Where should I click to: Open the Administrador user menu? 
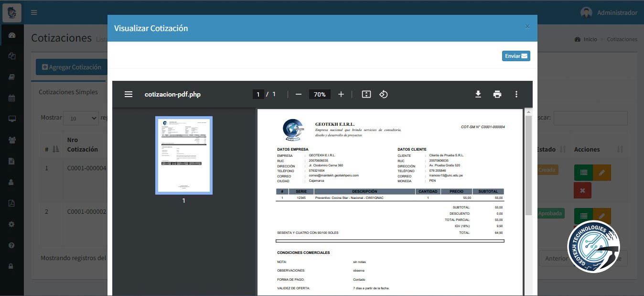[609, 12]
